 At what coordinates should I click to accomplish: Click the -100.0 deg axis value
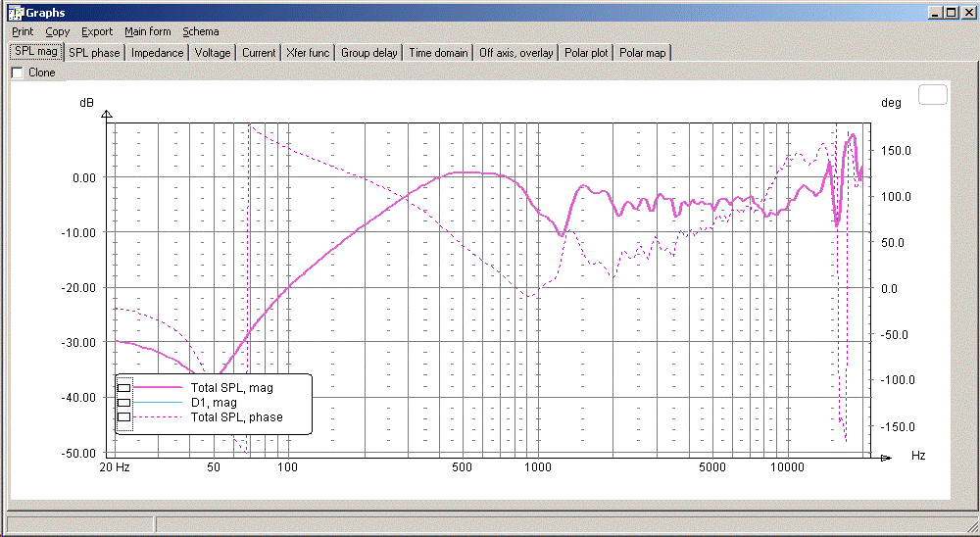[898, 380]
